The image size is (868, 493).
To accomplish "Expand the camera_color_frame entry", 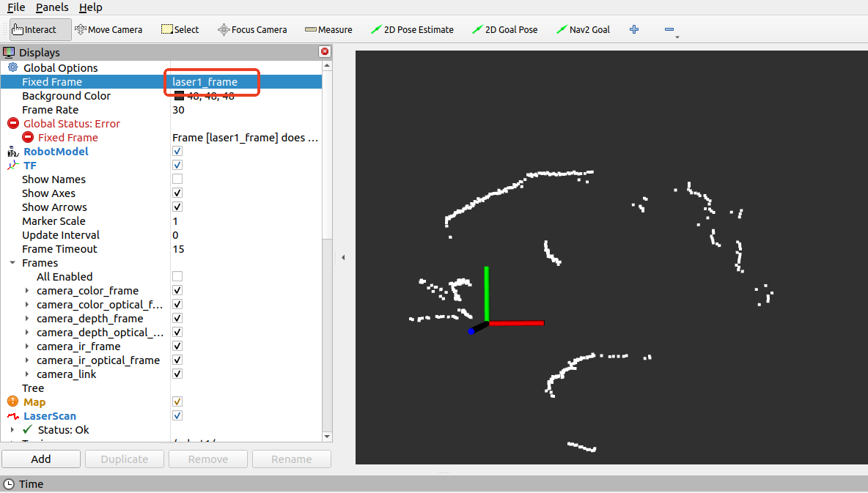I will (x=27, y=291).
